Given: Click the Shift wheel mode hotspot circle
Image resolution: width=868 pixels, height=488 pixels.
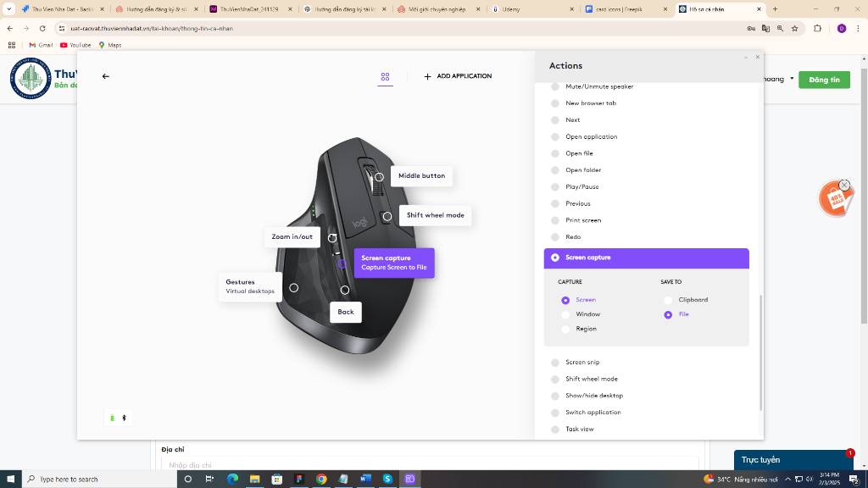Looking at the screenshot, I should tap(387, 216).
